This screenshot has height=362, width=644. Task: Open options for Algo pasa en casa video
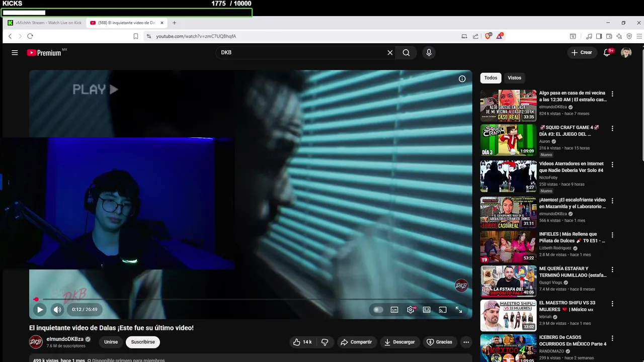(612, 94)
